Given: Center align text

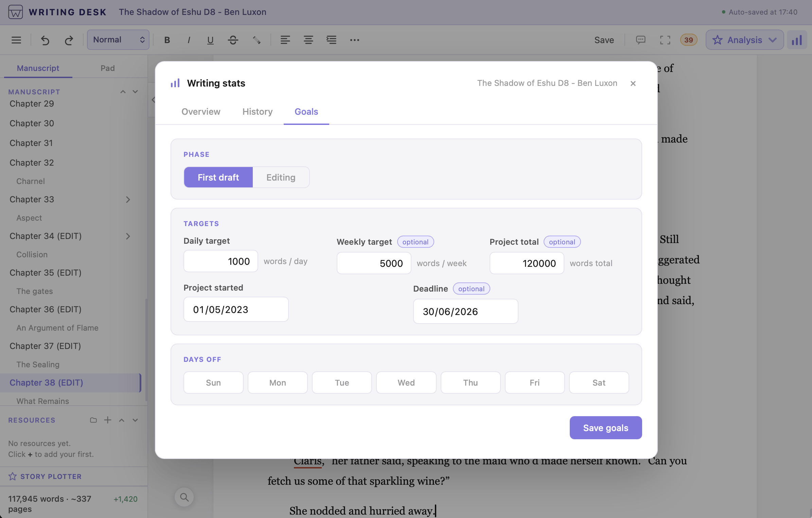Looking at the screenshot, I should [308, 40].
